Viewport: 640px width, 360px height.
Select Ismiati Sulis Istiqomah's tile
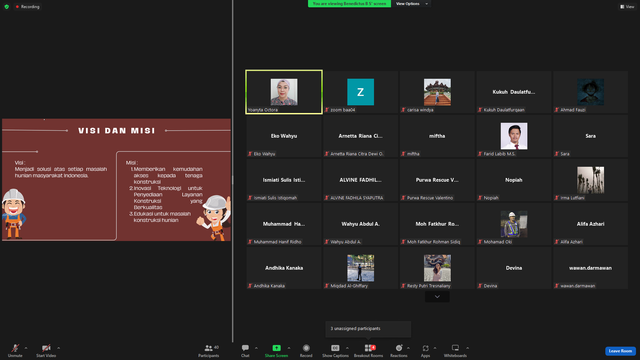(x=284, y=180)
